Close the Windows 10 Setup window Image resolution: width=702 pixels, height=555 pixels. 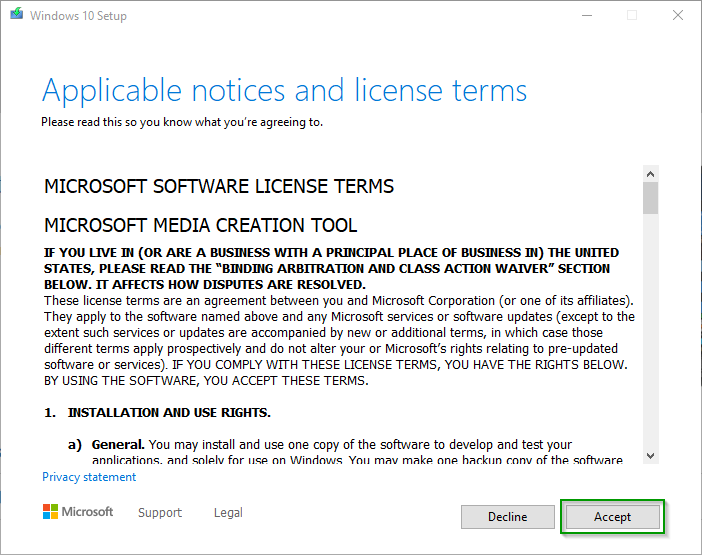[678, 16]
